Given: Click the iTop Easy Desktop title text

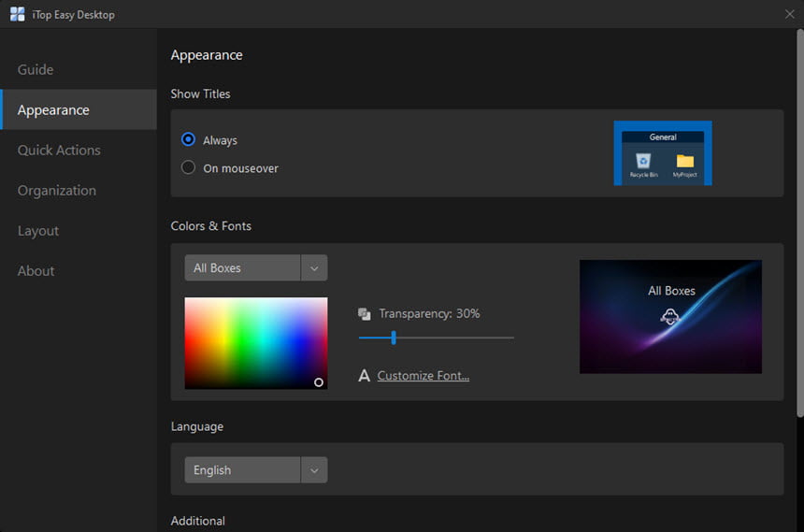Looking at the screenshot, I should pos(73,15).
